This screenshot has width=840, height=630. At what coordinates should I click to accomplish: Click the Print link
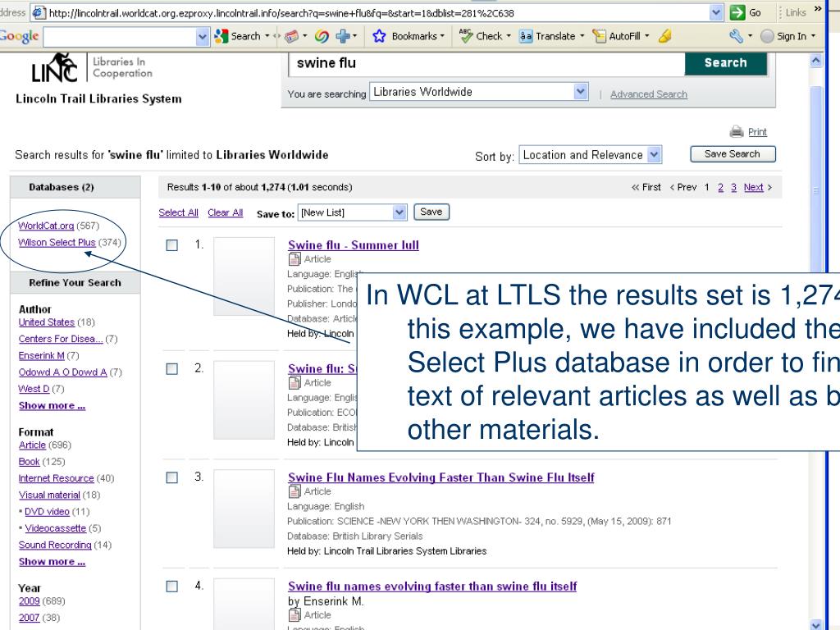(x=757, y=132)
